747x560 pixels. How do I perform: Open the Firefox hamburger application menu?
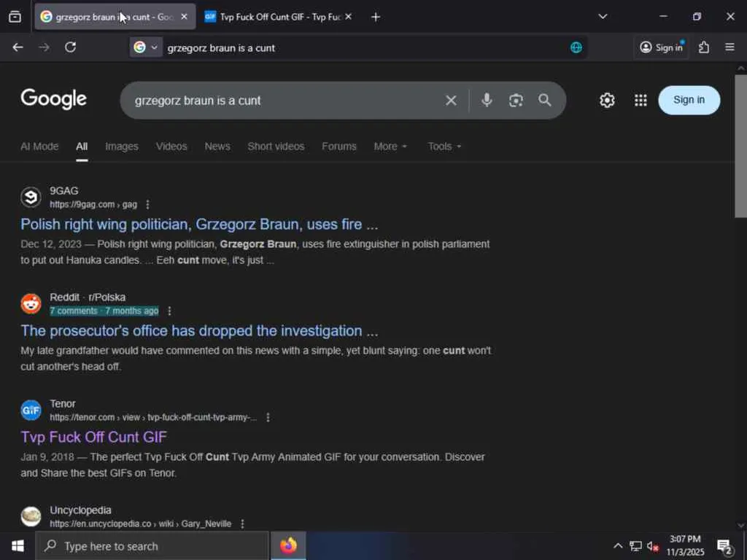click(x=729, y=47)
